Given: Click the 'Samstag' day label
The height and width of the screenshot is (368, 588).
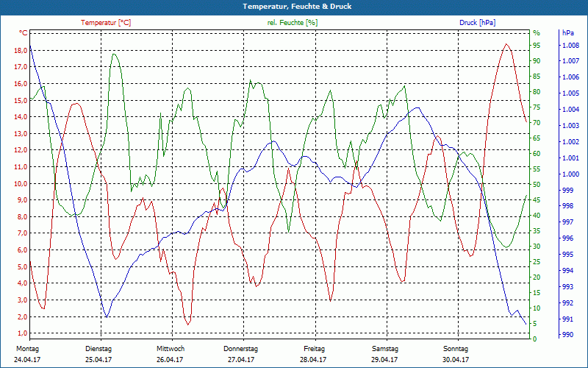Looking at the screenshot, I should point(384,349).
